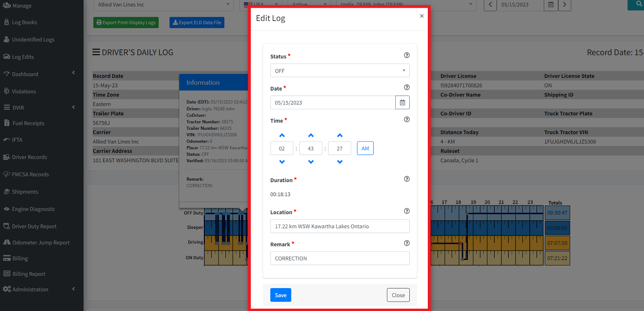The width and height of the screenshot is (644, 311).
Task: Click Export ELD Data File button
Action: 197,23
